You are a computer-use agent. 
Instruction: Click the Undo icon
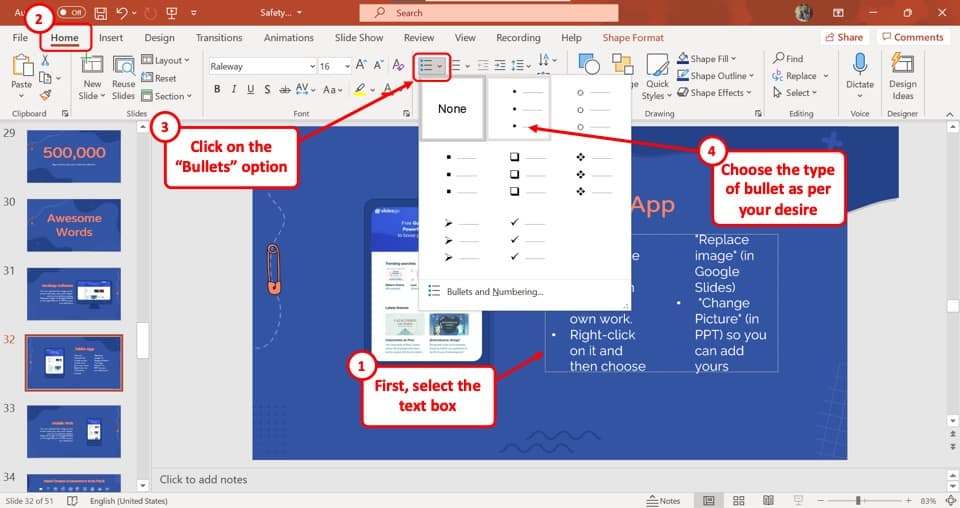click(122, 13)
